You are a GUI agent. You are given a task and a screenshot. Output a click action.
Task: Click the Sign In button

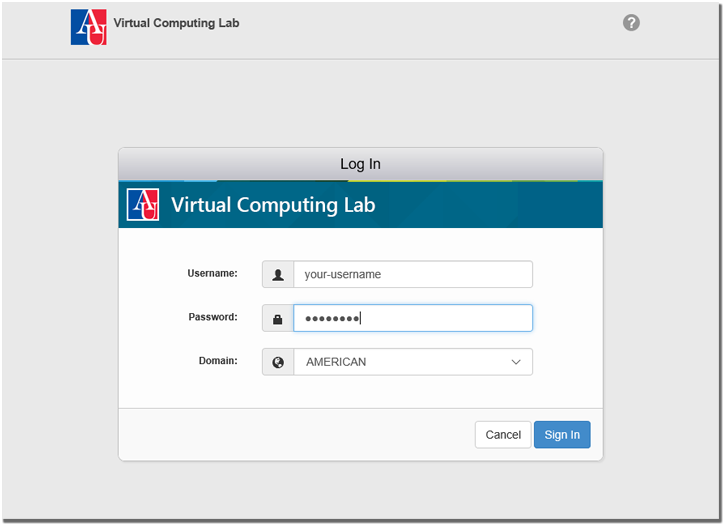pyautogui.click(x=562, y=435)
